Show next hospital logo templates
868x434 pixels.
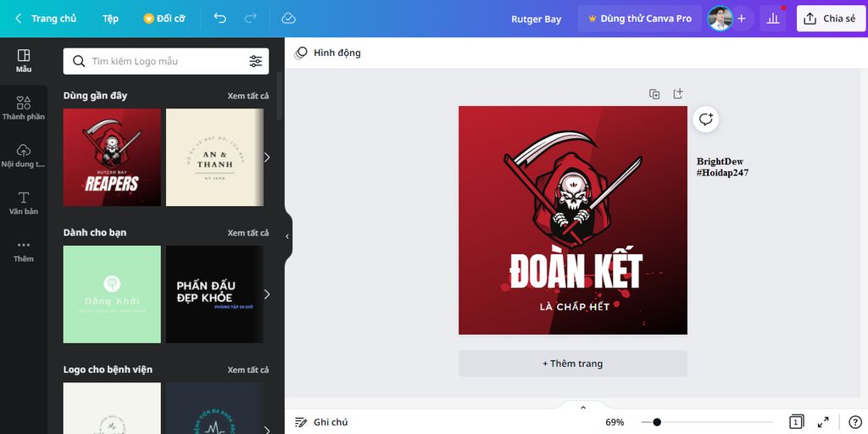pos(267,430)
